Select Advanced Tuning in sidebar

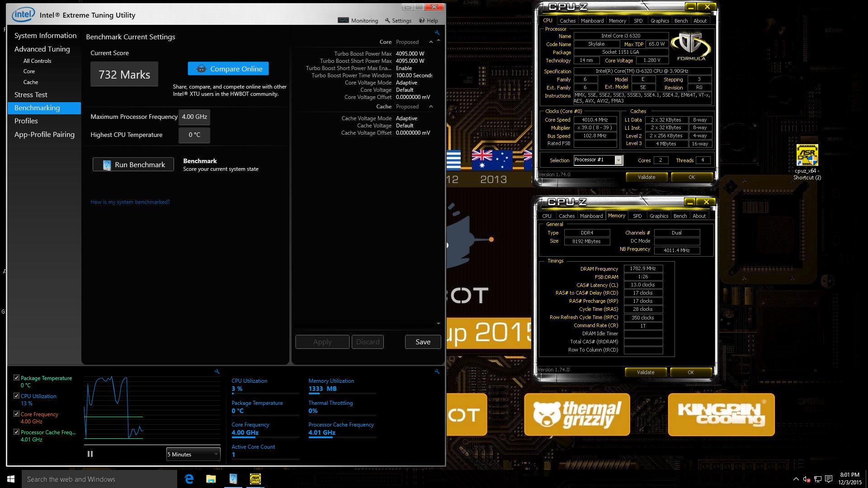tap(42, 49)
